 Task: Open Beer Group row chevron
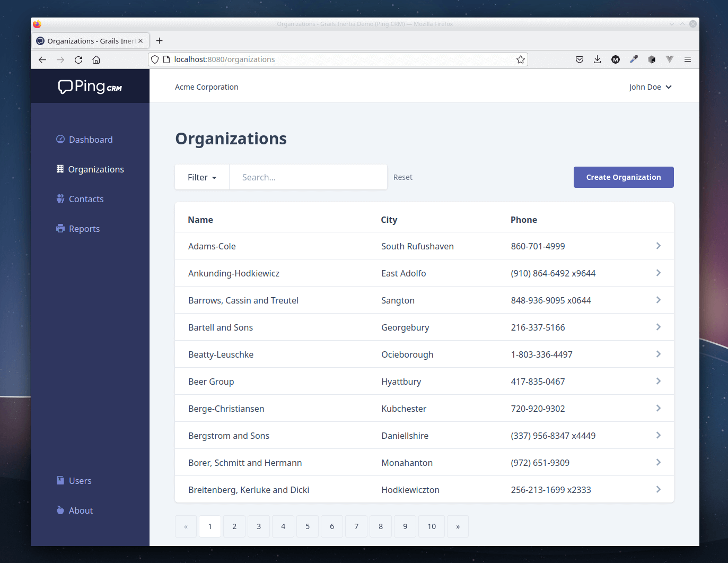coord(659,381)
